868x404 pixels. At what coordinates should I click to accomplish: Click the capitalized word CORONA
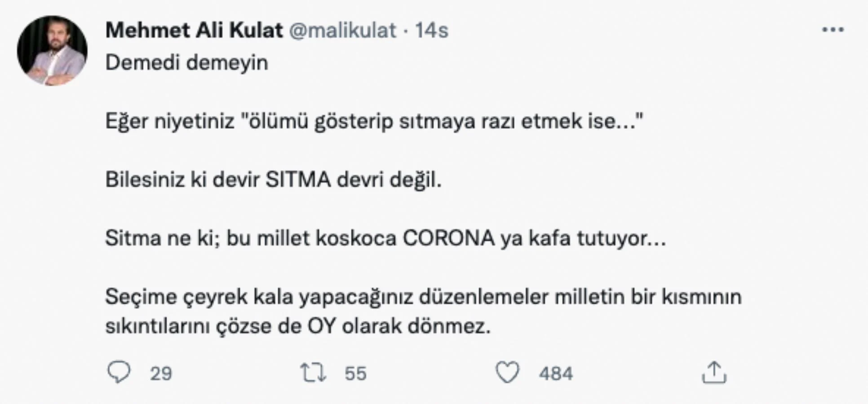tap(448, 238)
